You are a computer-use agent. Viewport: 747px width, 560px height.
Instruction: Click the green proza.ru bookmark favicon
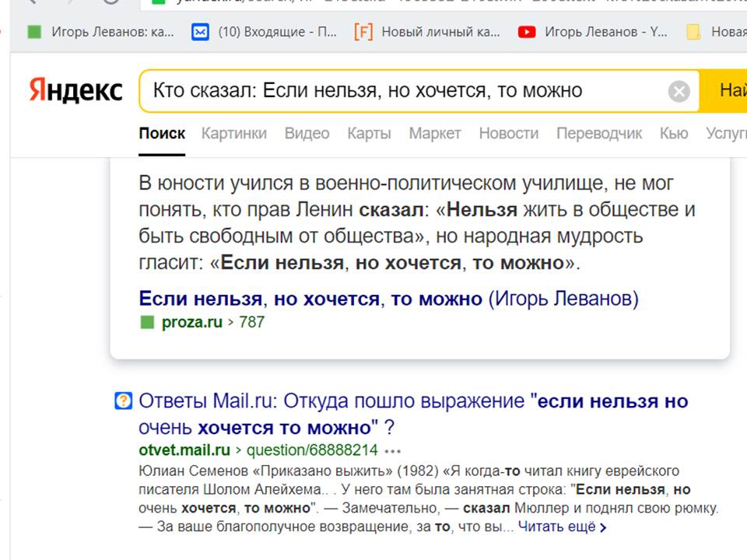pyautogui.click(x=33, y=32)
